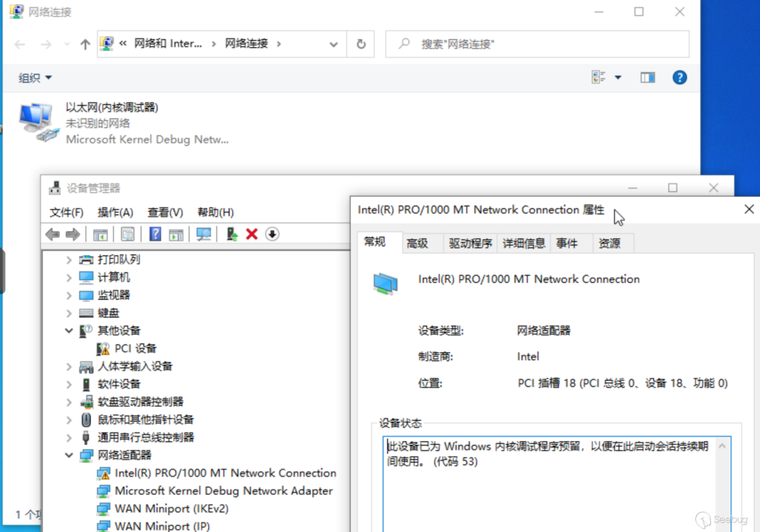
Task: Open the address bar history dropdown
Action: 334,44
